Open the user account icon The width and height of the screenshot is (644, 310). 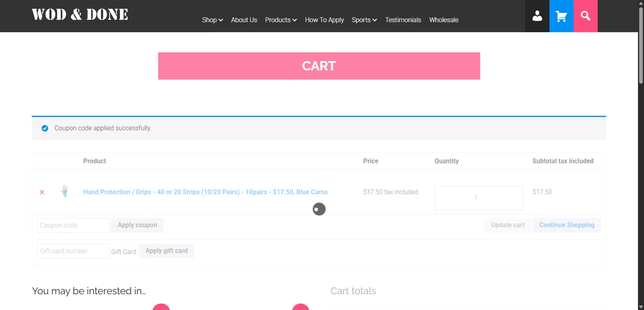pyautogui.click(x=537, y=16)
